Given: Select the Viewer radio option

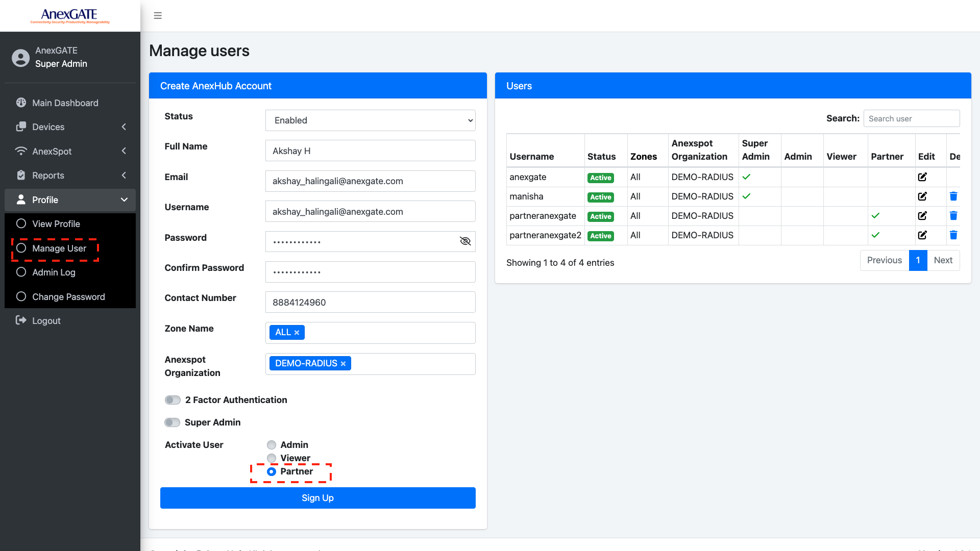Looking at the screenshot, I should tap(272, 458).
